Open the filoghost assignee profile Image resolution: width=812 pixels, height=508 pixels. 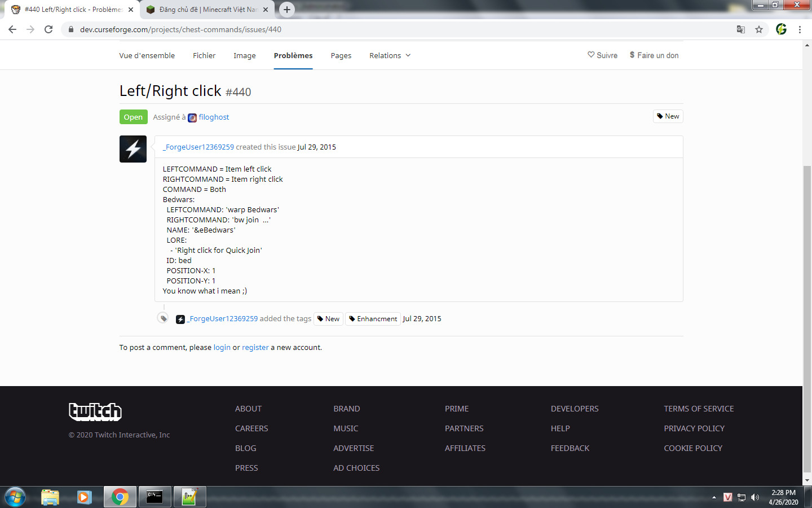[x=214, y=117]
